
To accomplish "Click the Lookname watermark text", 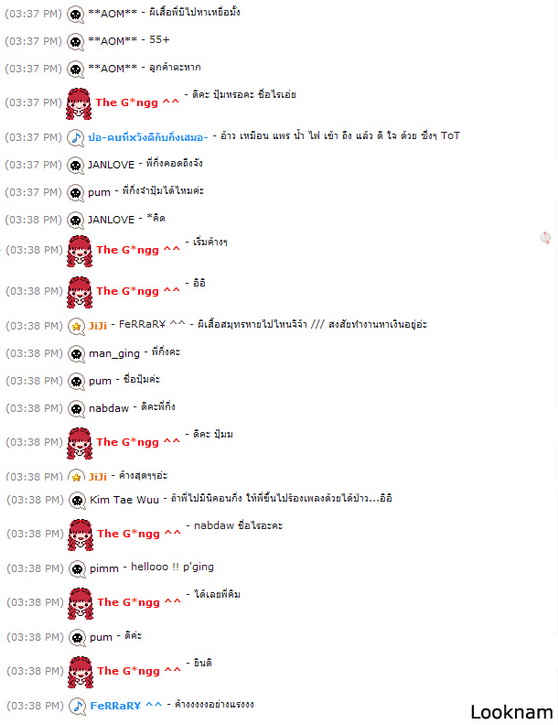I will (x=511, y=712).
